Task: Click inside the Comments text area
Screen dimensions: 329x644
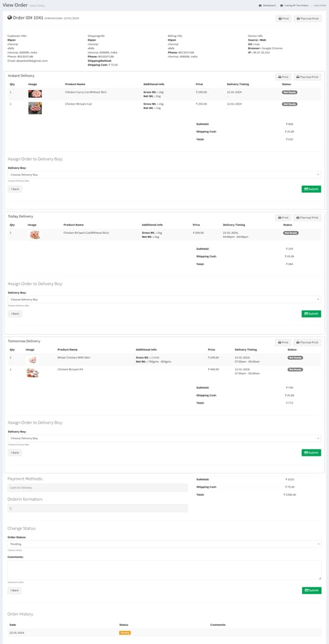Action: 164,570
